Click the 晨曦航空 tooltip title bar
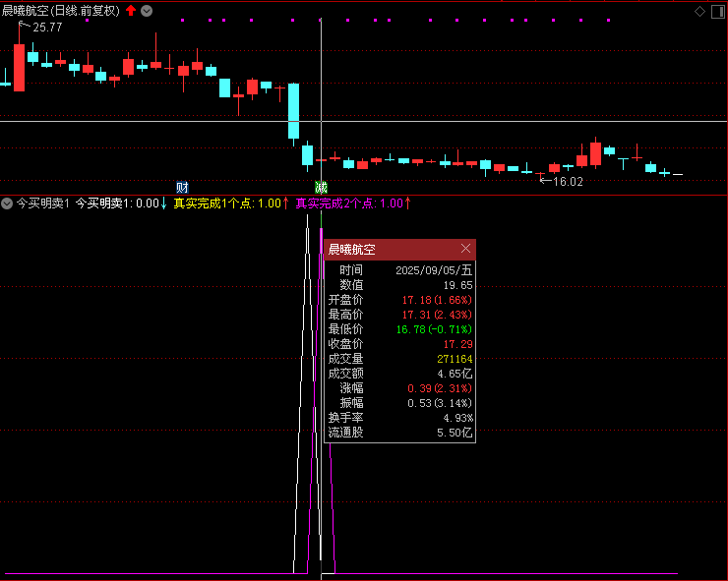 click(399, 249)
